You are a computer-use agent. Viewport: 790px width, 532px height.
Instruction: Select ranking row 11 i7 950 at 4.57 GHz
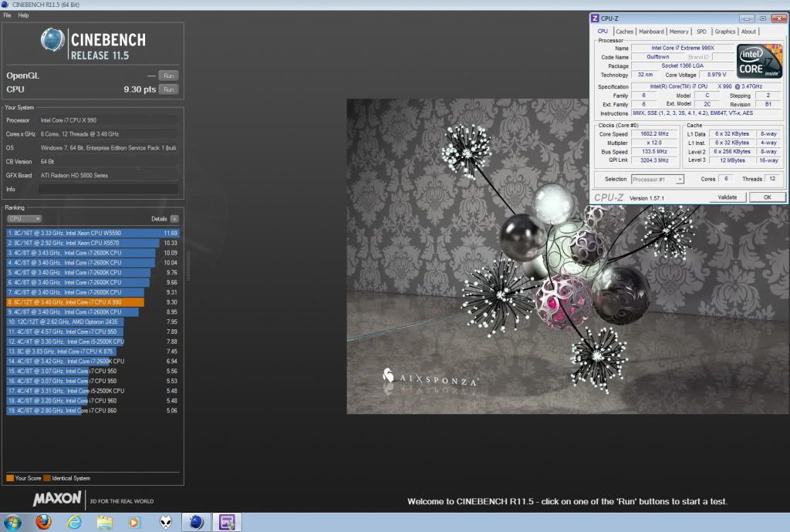[x=93, y=332]
